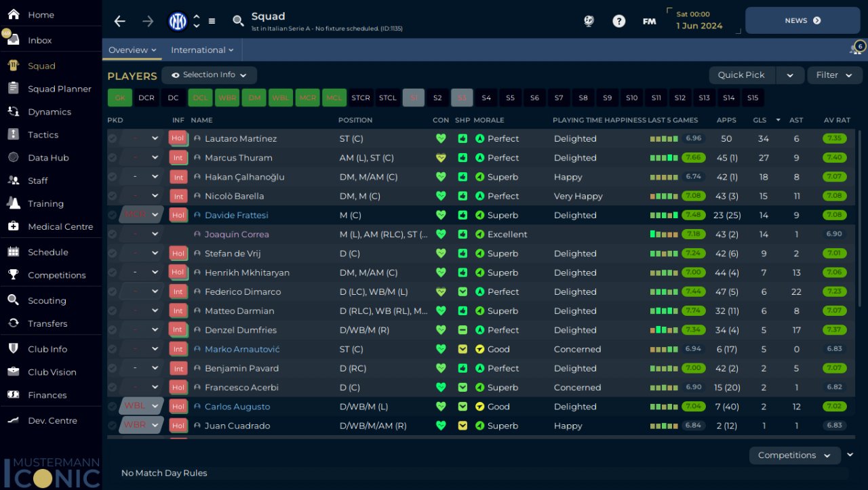Image resolution: width=868 pixels, height=490 pixels.
Task: Expand the Competitions dropdown
Action: click(x=794, y=455)
